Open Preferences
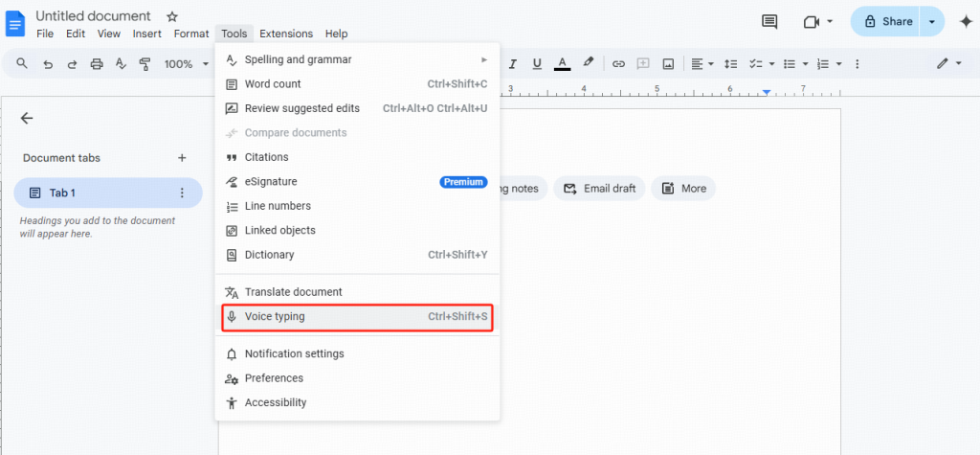The height and width of the screenshot is (455, 980). (358, 378)
